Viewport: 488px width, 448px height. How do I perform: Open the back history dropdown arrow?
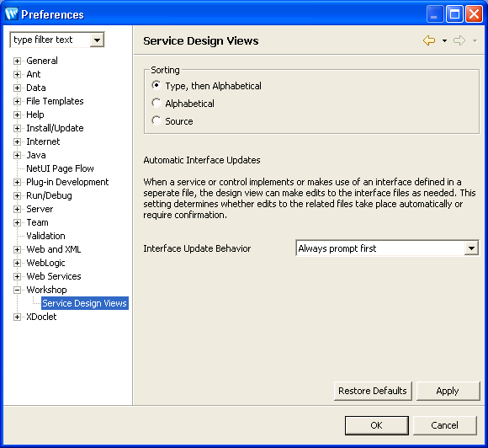(x=444, y=40)
